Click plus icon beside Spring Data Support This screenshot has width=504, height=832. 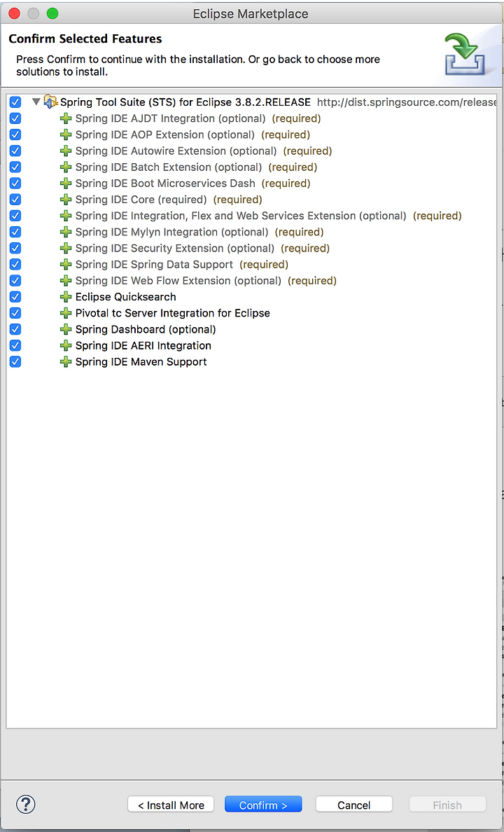(x=66, y=264)
